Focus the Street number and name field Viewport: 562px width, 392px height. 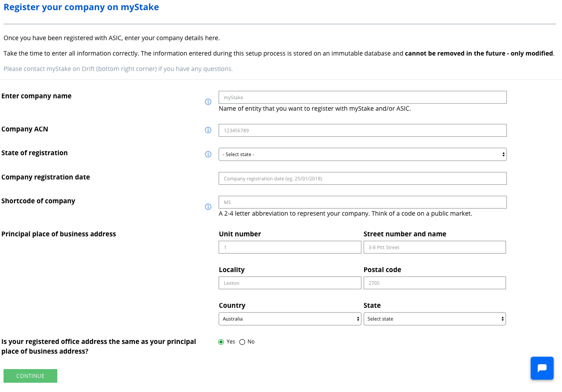[435, 247]
